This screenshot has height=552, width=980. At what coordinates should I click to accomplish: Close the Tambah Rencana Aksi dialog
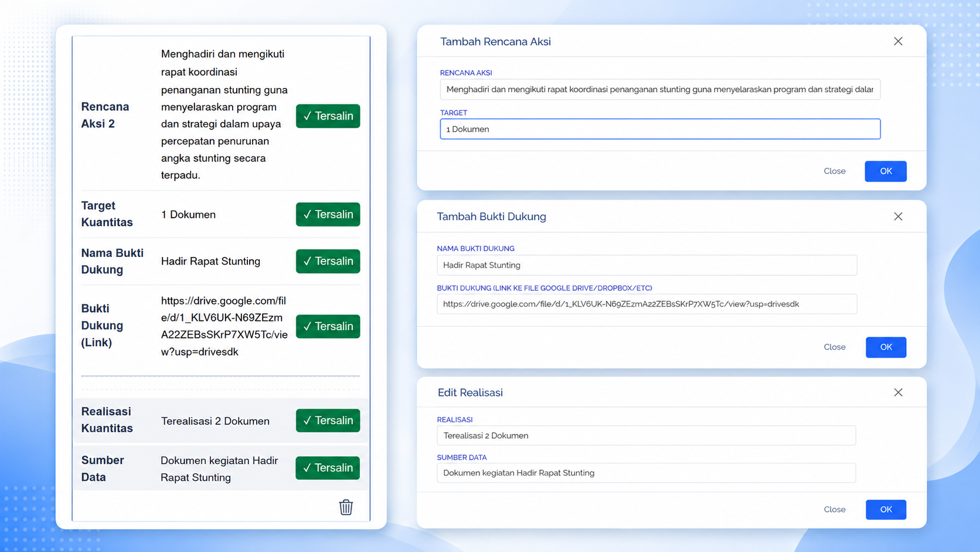(898, 41)
